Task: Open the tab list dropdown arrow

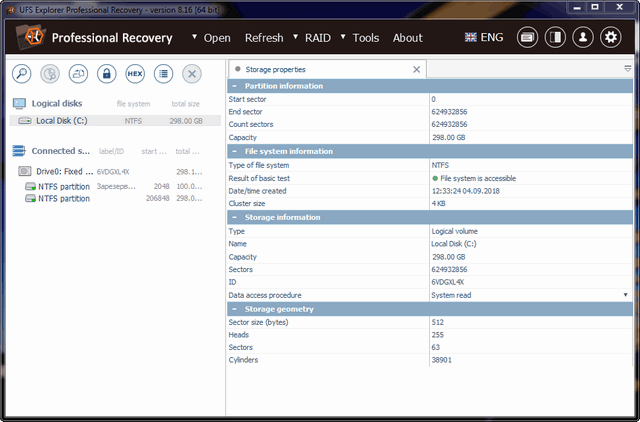Action: [628, 69]
